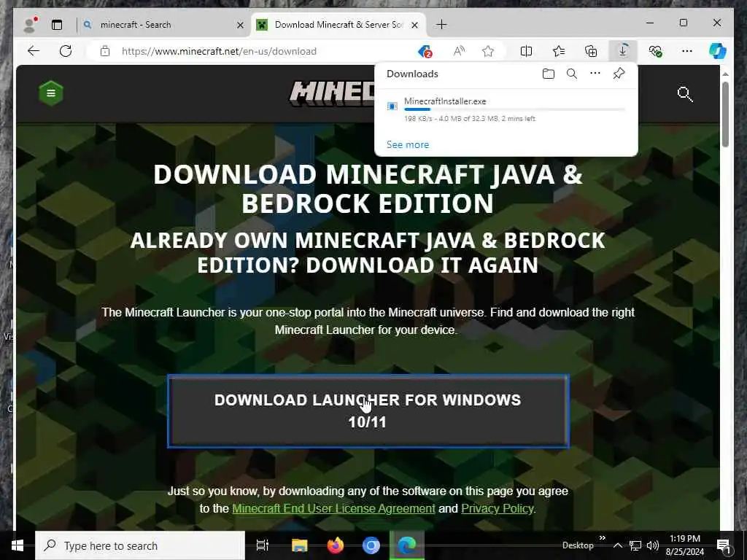
Task: Click MinecraftInstaller.exe download entry
Action: pyautogui.click(x=506, y=109)
